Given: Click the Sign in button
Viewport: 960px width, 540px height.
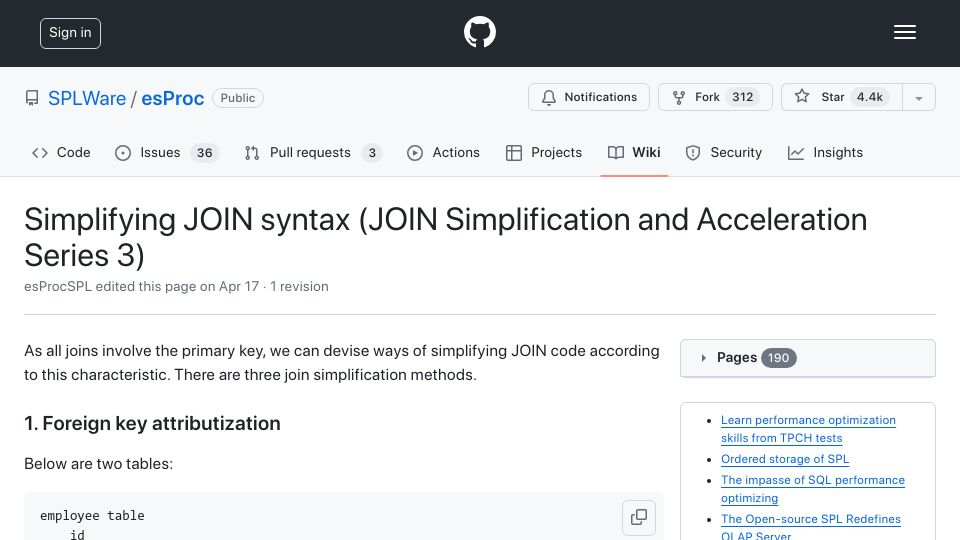Looking at the screenshot, I should (x=70, y=33).
